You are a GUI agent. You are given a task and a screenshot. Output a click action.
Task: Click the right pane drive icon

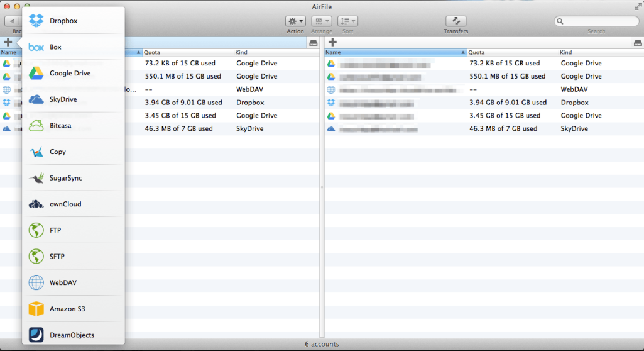click(638, 42)
